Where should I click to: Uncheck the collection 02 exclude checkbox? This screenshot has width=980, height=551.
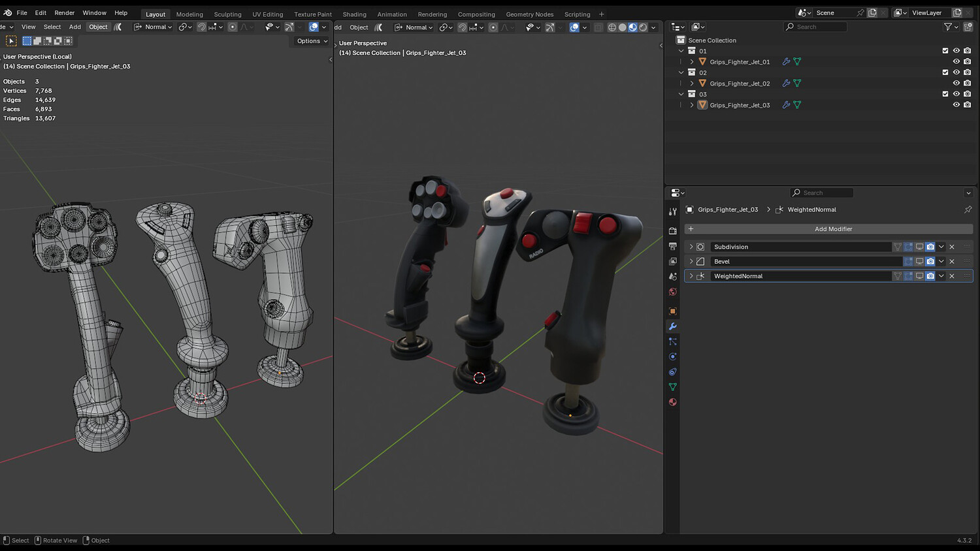(x=945, y=72)
